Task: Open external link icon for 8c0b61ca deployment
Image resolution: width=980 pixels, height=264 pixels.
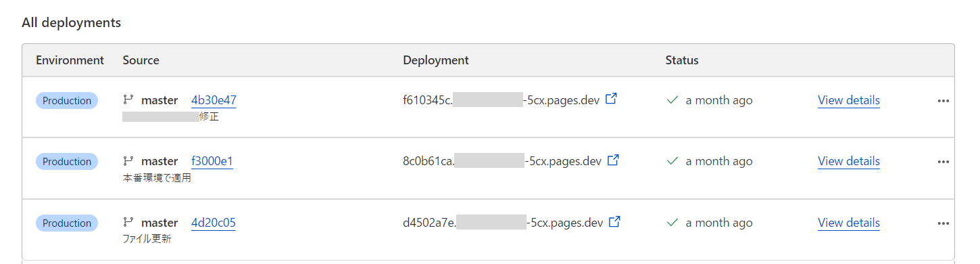Action: (614, 160)
